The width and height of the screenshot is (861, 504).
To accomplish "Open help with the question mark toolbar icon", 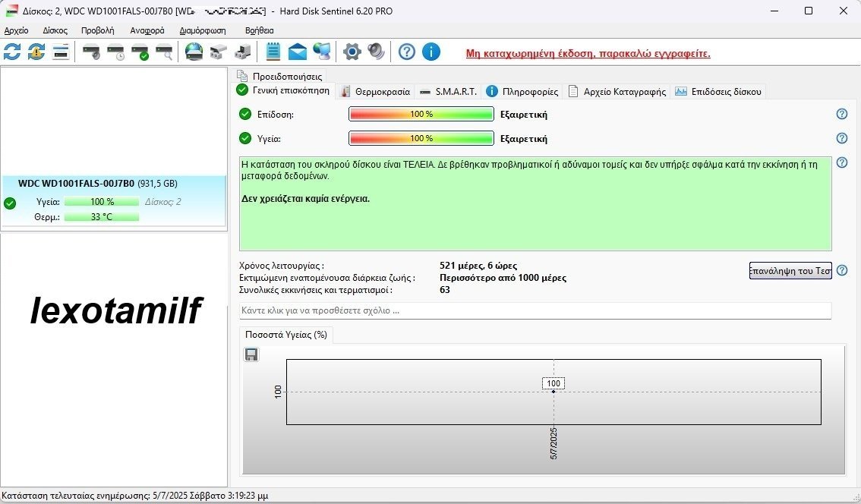I will (407, 52).
